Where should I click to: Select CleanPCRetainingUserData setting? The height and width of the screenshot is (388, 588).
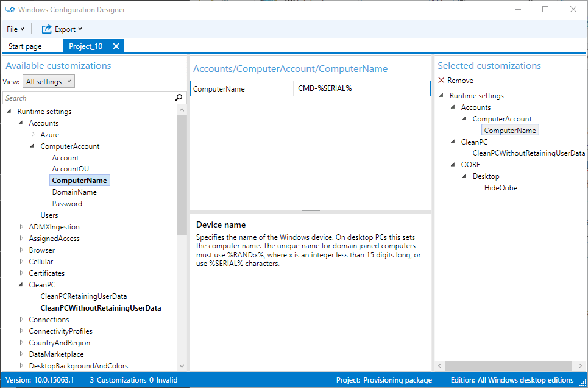[x=83, y=296]
